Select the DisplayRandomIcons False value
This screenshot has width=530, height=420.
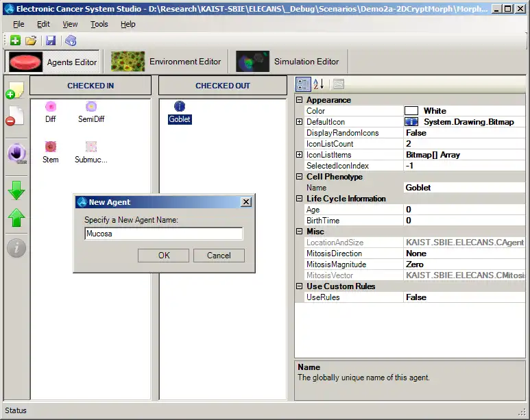pos(464,133)
